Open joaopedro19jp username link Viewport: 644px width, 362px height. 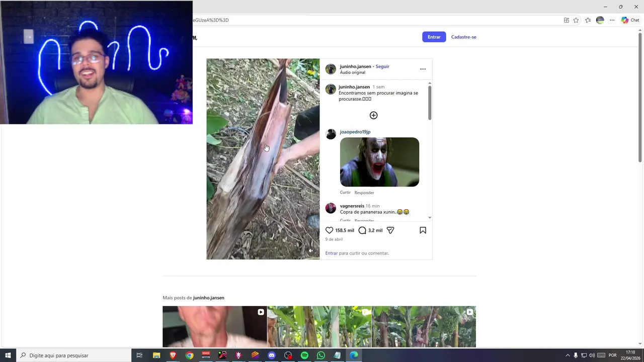pos(355,132)
